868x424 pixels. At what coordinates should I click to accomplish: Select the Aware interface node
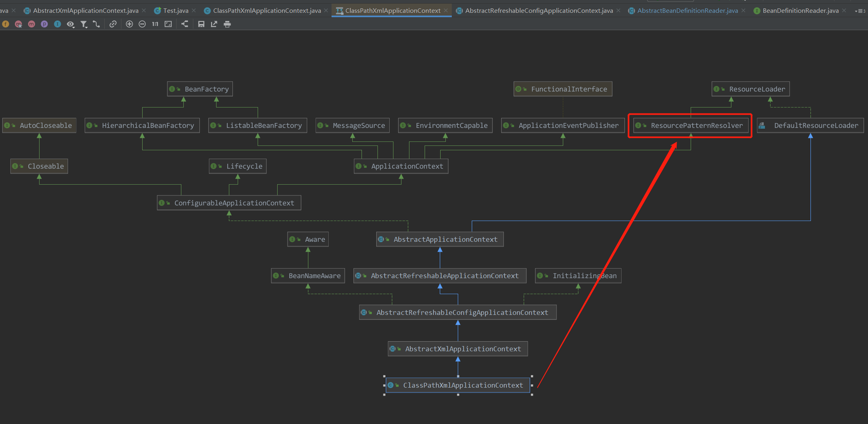(x=308, y=239)
